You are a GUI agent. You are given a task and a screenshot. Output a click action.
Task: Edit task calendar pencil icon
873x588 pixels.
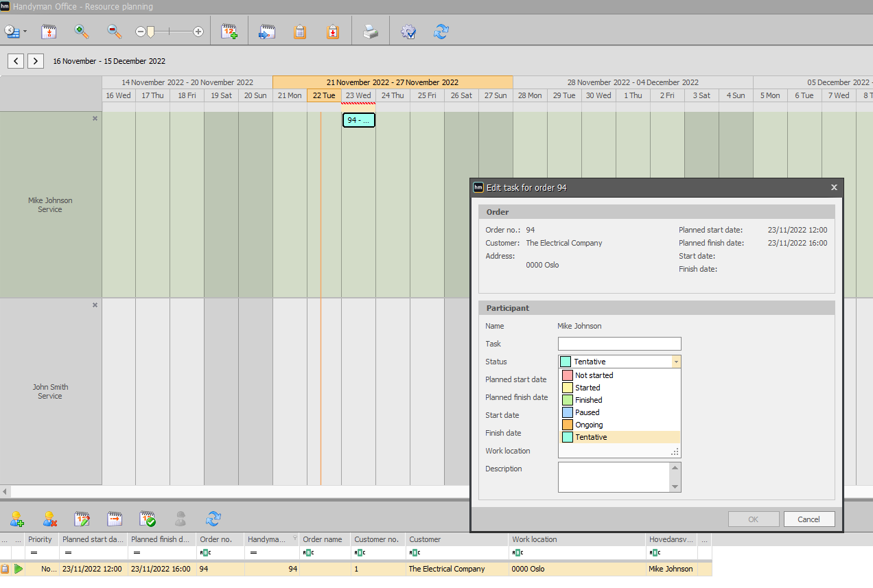coord(82,518)
